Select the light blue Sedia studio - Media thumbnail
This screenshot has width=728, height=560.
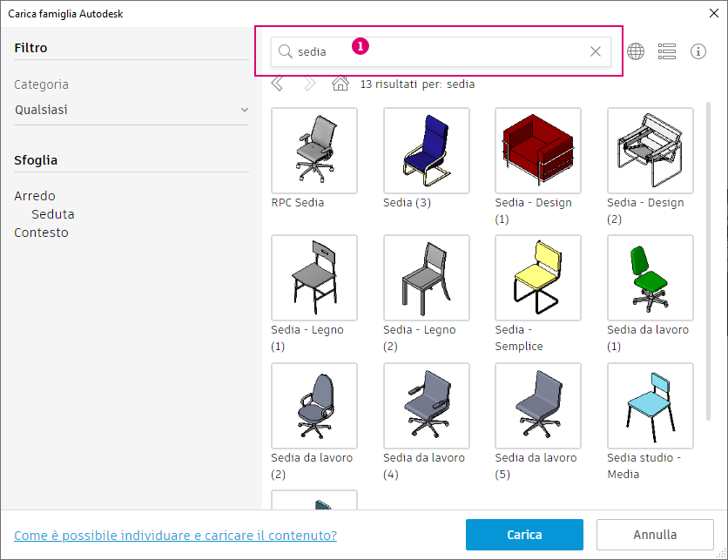coord(650,406)
